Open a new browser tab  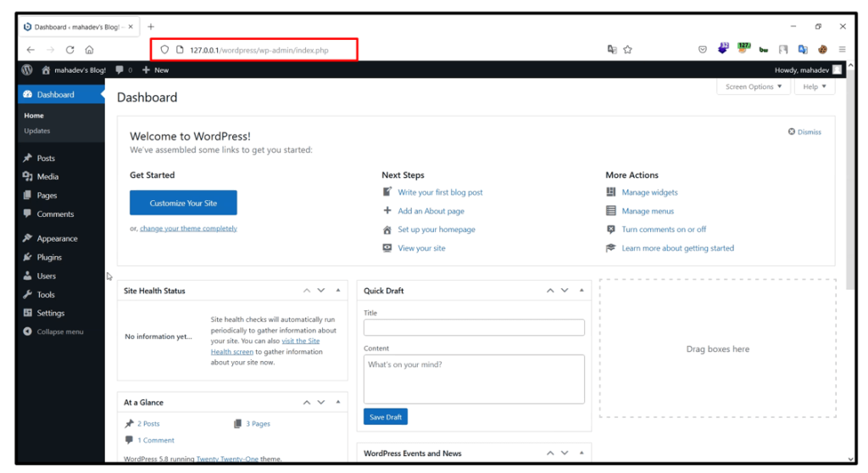tap(151, 26)
